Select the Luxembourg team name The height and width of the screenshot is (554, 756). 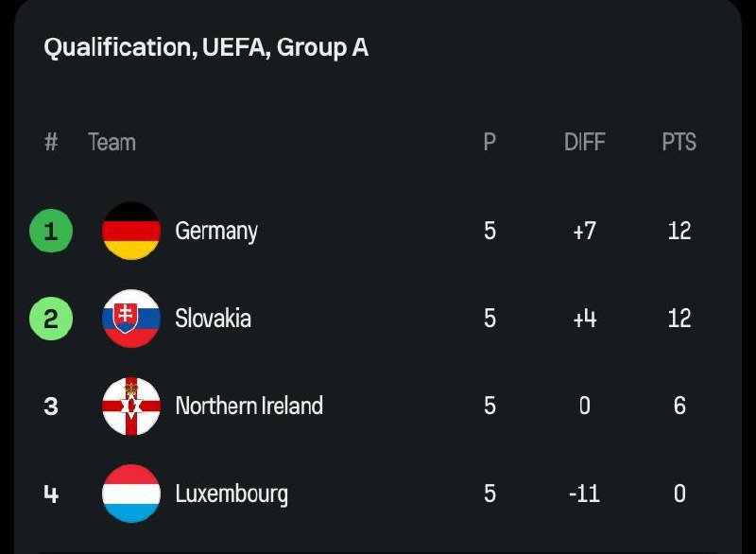pyautogui.click(x=232, y=493)
